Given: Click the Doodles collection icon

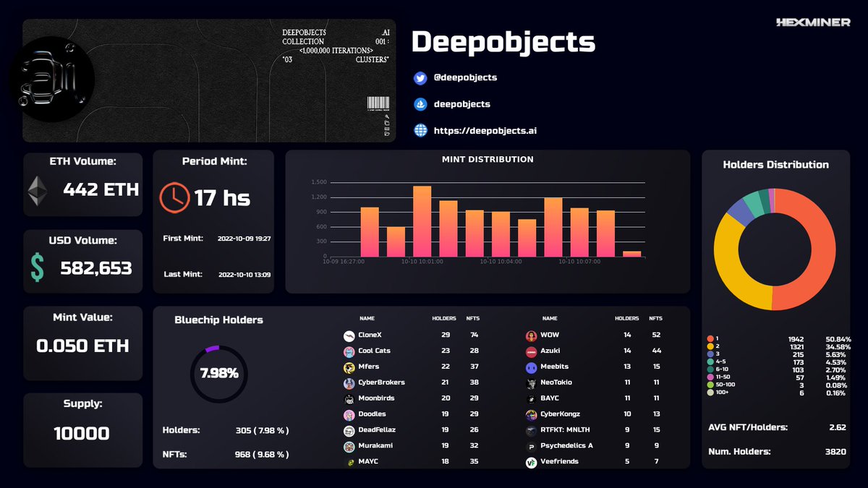Looking at the screenshot, I should tap(349, 415).
